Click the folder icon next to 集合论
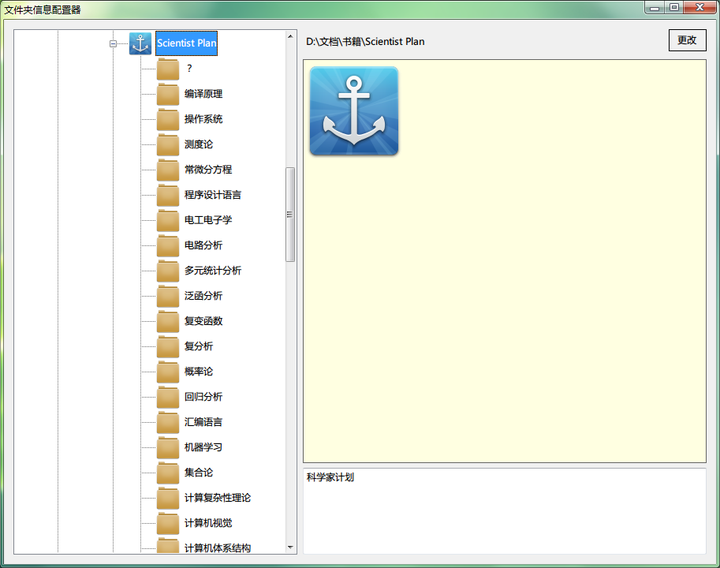Viewport: 720px width, 568px height. coord(168,473)
